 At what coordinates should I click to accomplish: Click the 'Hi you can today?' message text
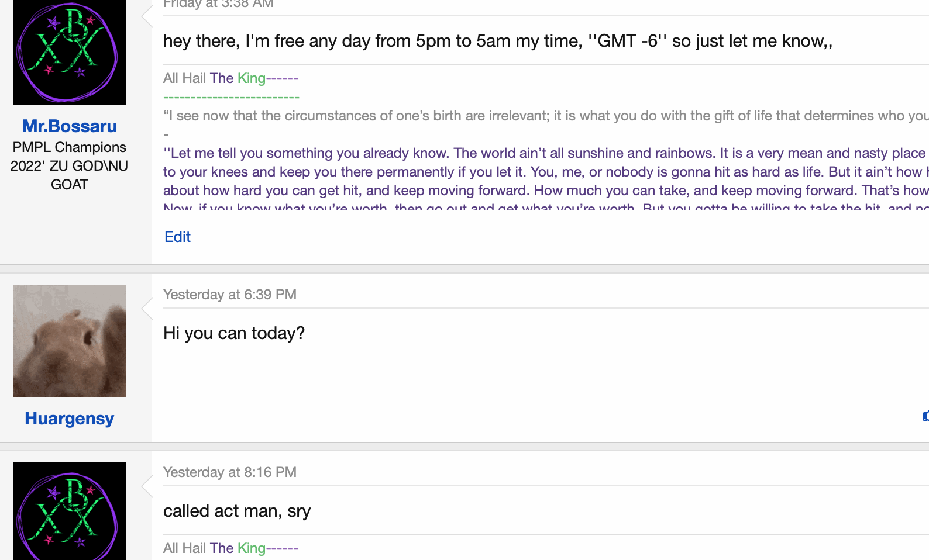[x=234, y=333]
